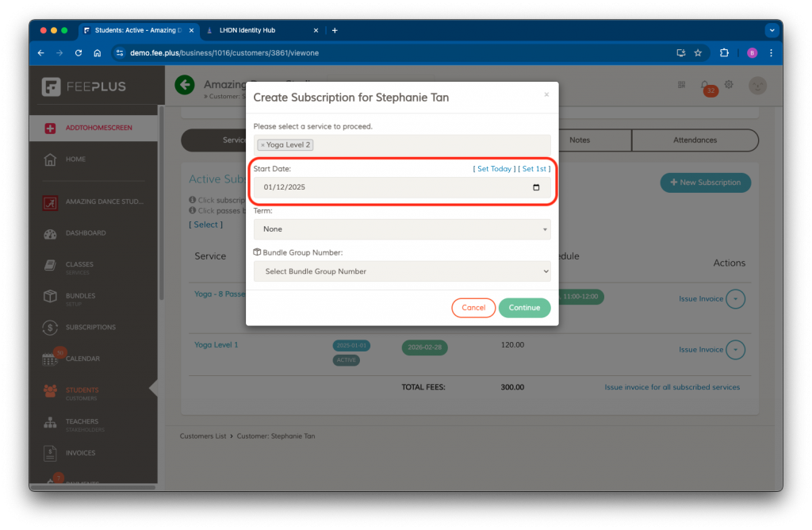Click the Set 1st link
Screen dimensions: 812x530
[x=534, y=169]
